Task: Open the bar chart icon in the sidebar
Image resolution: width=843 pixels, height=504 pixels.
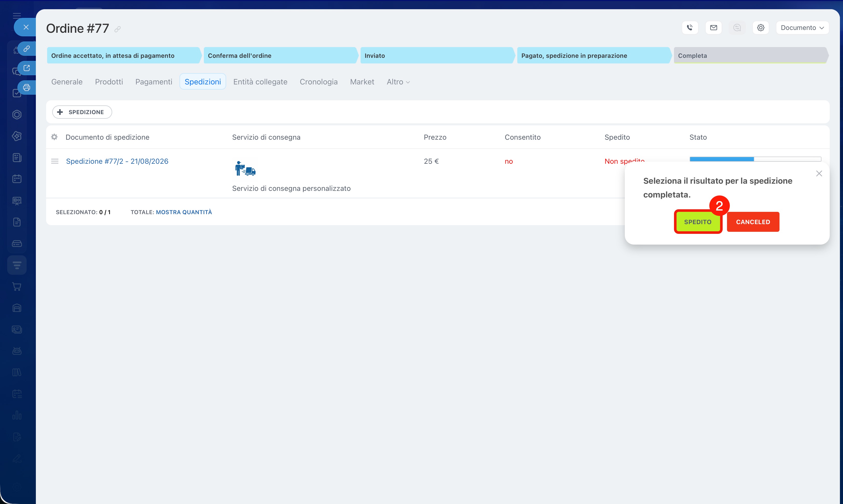Action: 17,415
